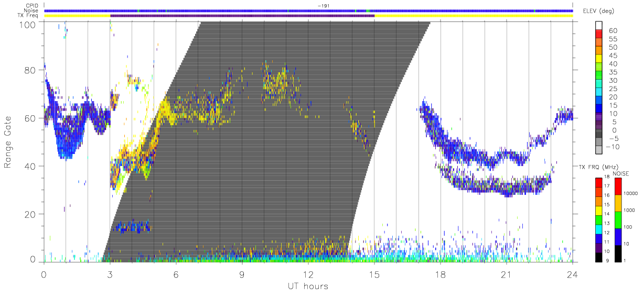Click the "20" tick label on the Range Gate axis
The width and height of the screenshot is (644, 297).
pos(31,214)
